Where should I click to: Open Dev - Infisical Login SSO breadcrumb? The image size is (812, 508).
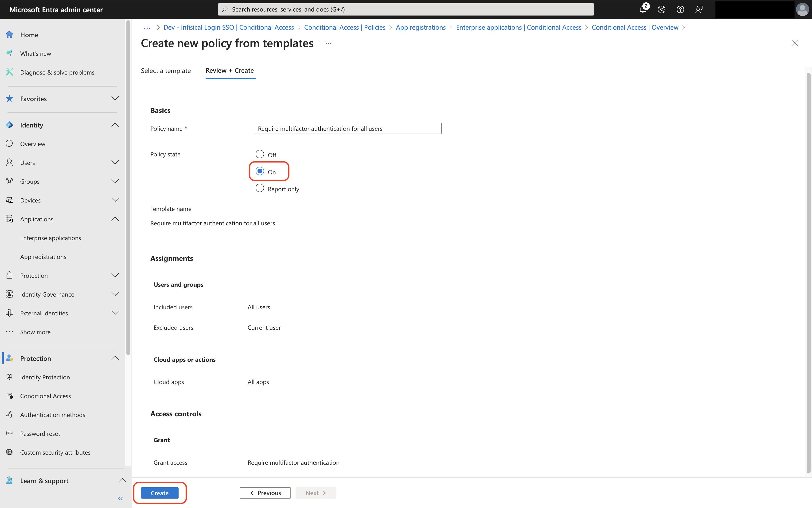229,27
